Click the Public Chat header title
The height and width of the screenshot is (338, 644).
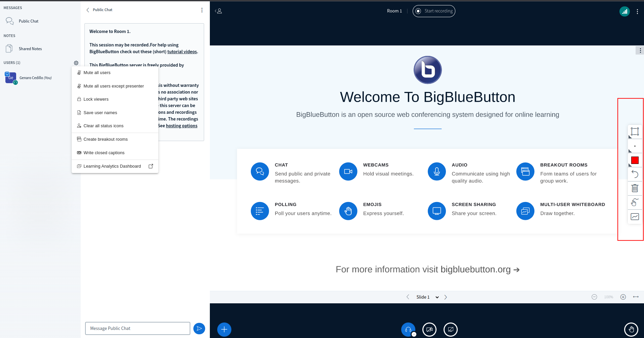[103, 10]
